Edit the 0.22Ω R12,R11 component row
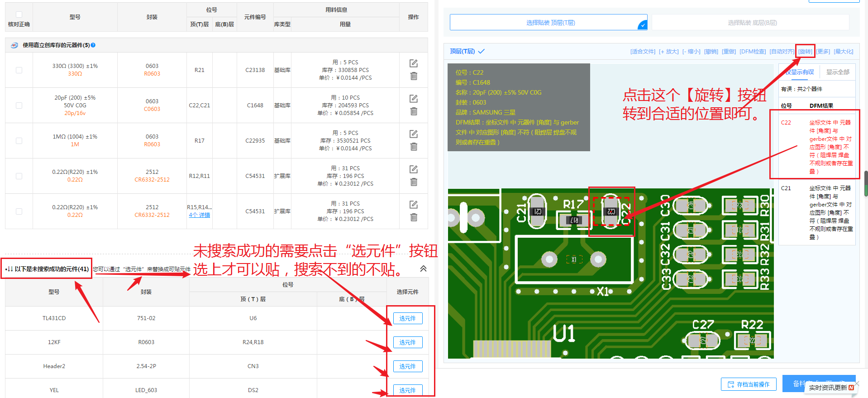 (414, 169)
